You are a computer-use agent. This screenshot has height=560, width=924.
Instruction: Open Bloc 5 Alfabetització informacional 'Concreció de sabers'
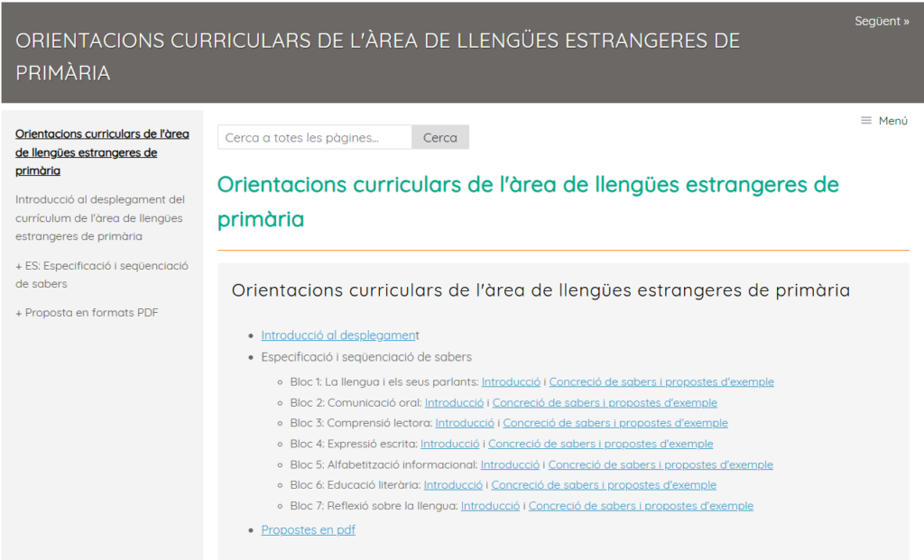(x=660, y=464)
